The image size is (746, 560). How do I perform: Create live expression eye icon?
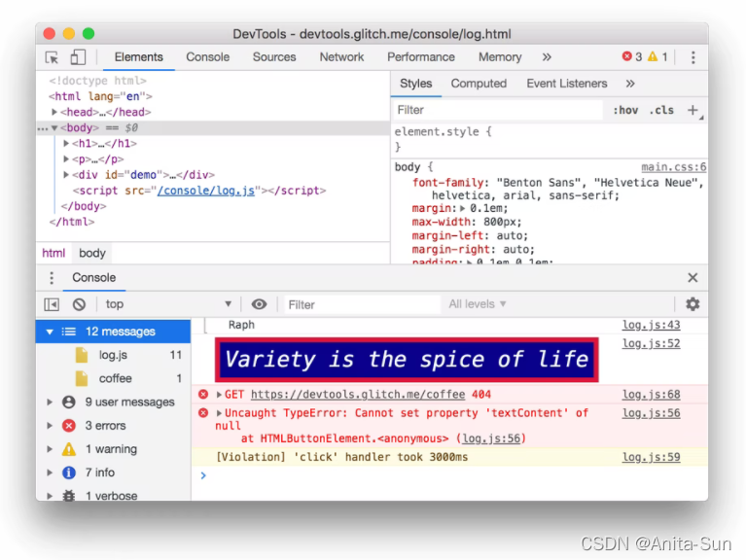[x=259, y=304]
